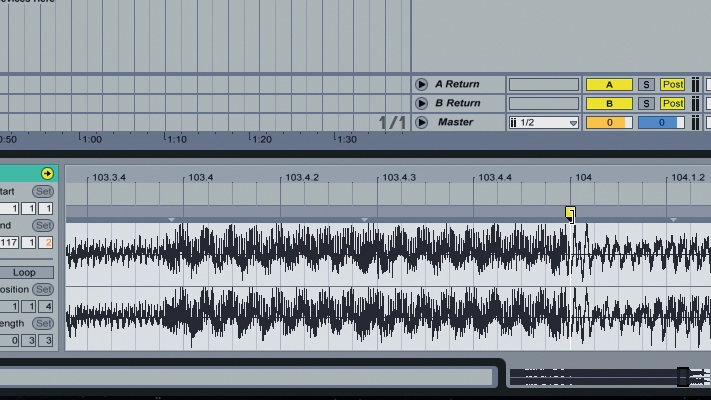Launch the Master track play button
711x400 pixels.
[421, 122]
